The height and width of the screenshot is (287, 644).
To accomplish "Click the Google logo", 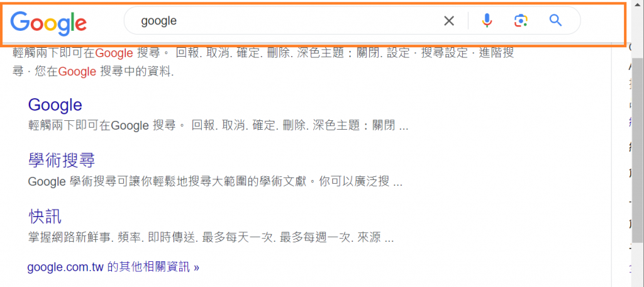I will pos(48,23).
